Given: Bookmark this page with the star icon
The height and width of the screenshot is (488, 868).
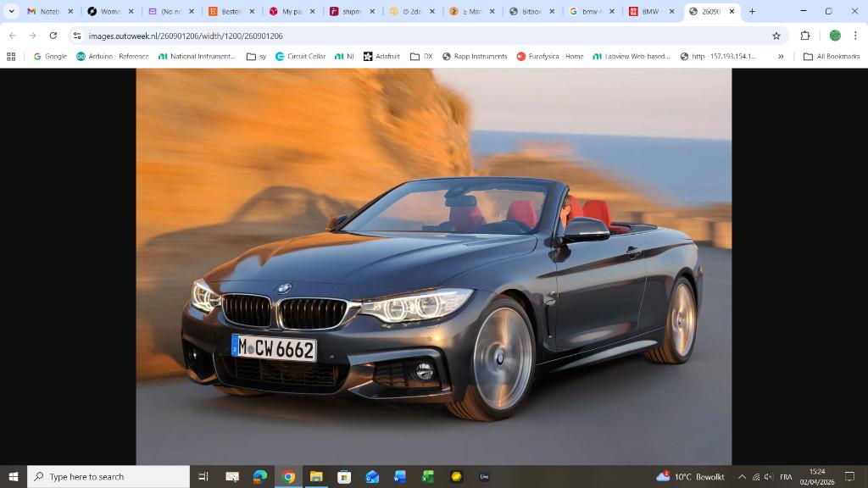Looking at the screenshot, I should [776, 36].
